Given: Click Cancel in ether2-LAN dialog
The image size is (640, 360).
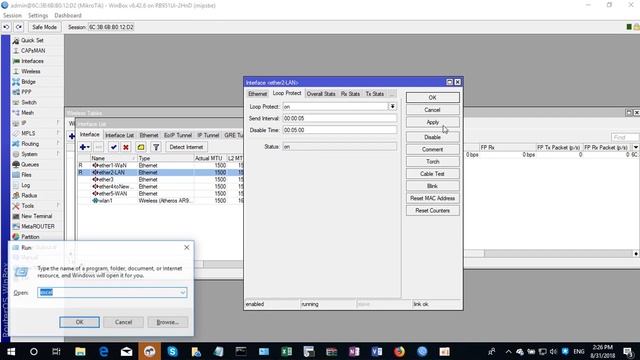Looking at the screenshot, I should click(x=433, y=110).
